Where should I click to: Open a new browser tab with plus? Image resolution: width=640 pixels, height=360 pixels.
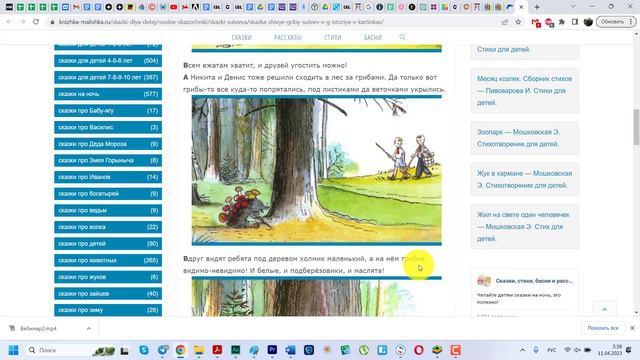click(x=537, y=7)
